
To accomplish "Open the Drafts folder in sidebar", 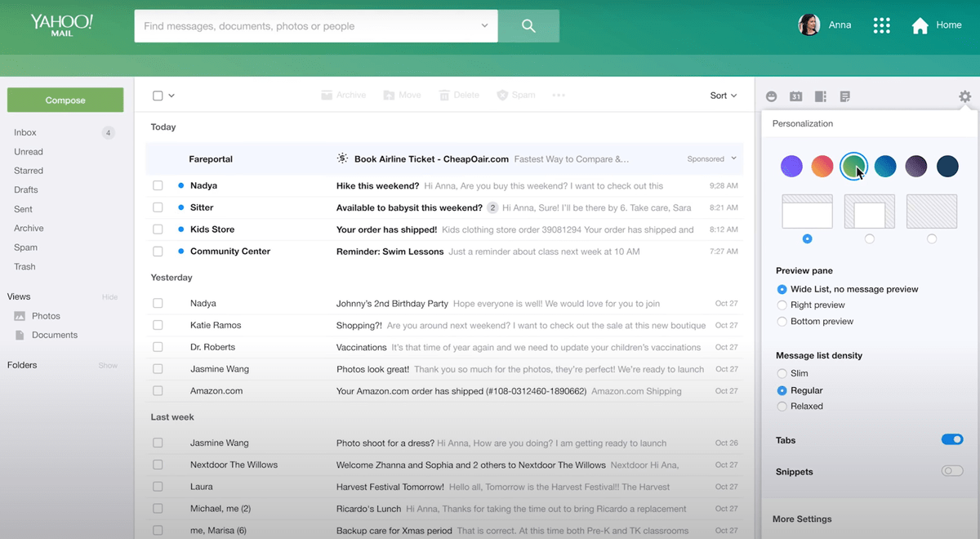I will point(26,189).
